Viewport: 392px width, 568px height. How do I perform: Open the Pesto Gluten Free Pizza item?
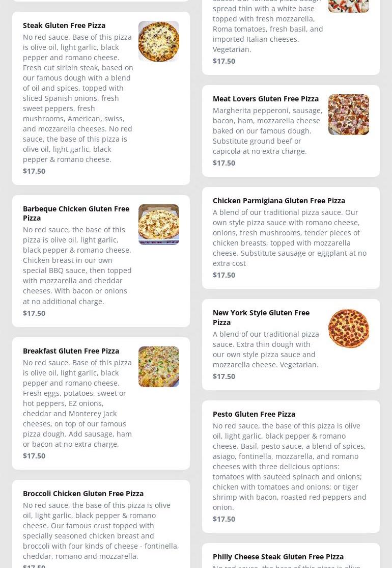291,467
